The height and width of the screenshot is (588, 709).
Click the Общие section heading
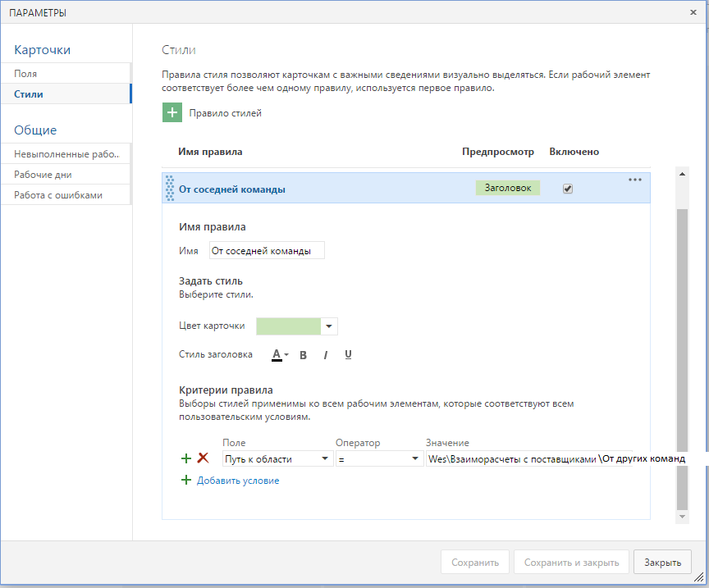[35, 130]
